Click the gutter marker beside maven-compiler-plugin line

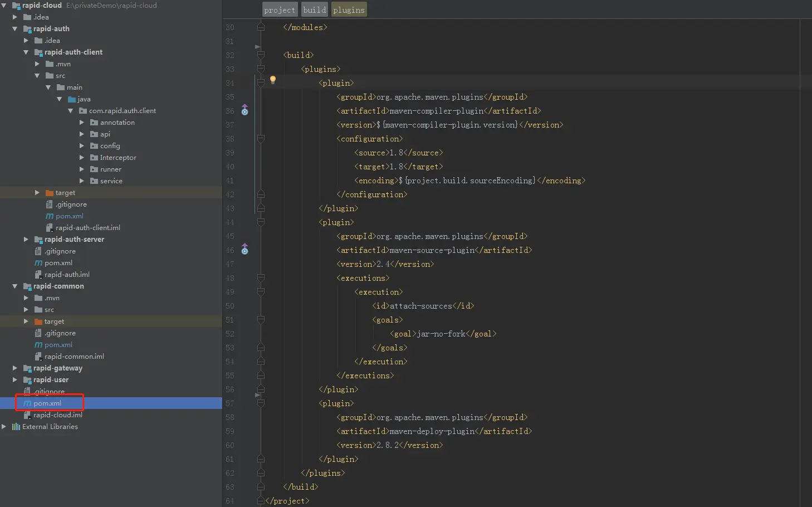tap(244, 110)
